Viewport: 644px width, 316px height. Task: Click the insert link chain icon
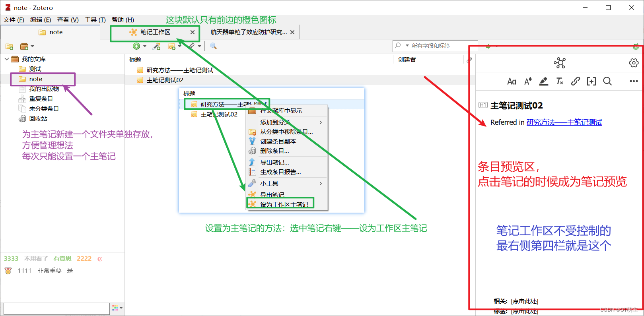(575, 81)
